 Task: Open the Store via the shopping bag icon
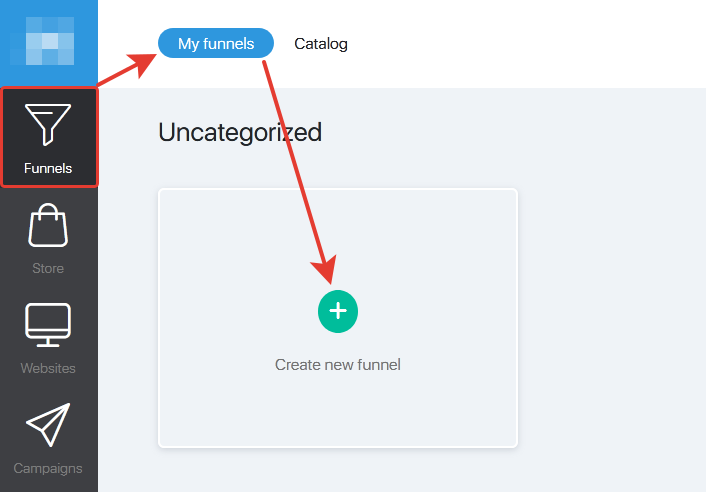click(x=48, y=225)
